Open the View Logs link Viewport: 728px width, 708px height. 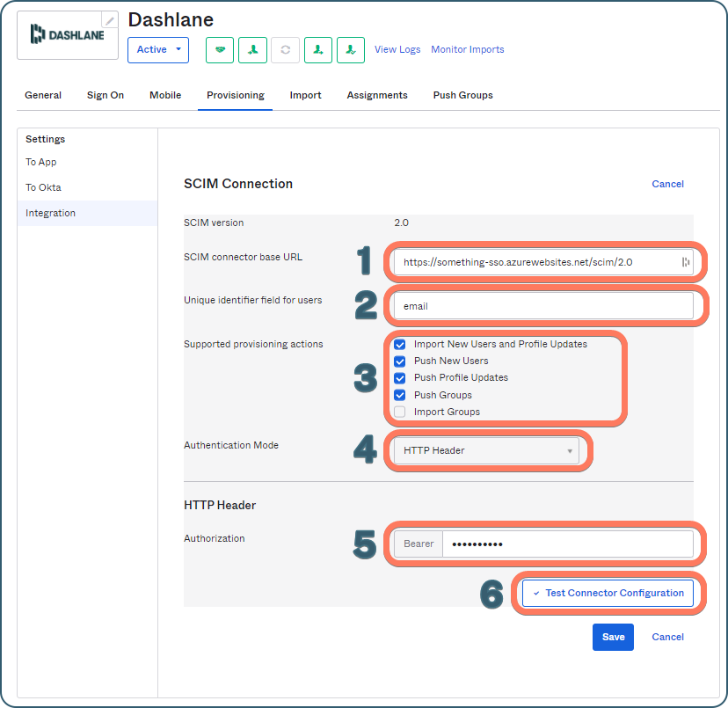(397, 50)
